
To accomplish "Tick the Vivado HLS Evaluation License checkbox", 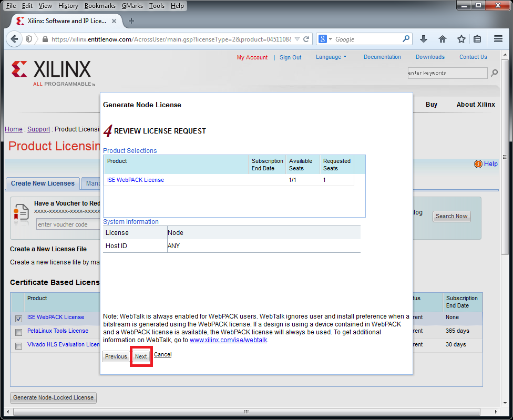I will click(x=18, y=346).
